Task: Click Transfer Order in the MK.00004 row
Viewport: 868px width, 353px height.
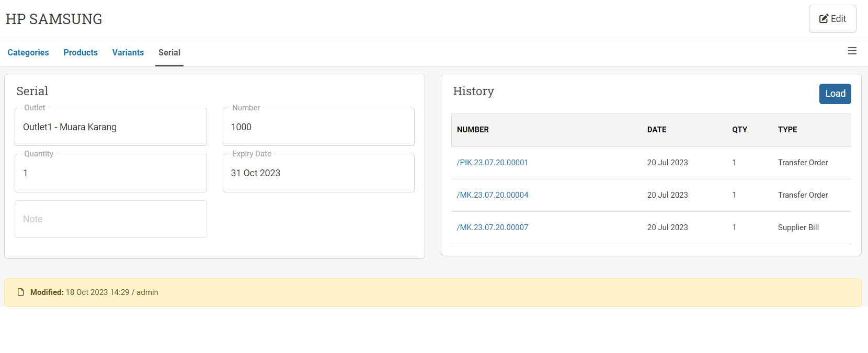Action: click(x=803, y=195)
